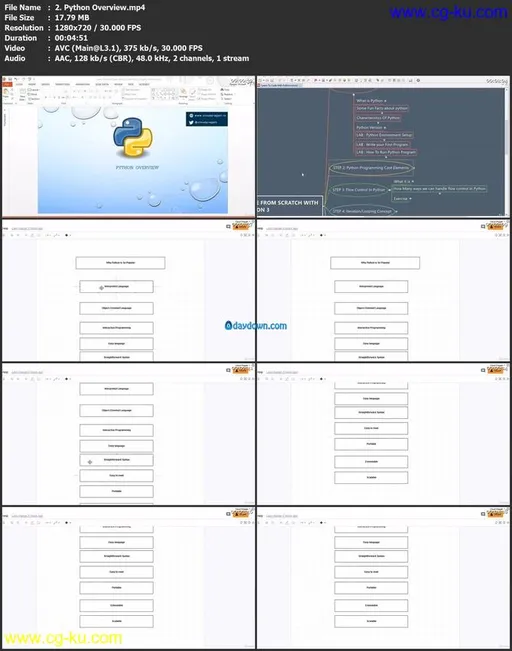The width and height of the screenshot is (512, 651).
Task: Click the orange File tab in PowerPoint
Action: pyautogui.click(x=7, y=84)
